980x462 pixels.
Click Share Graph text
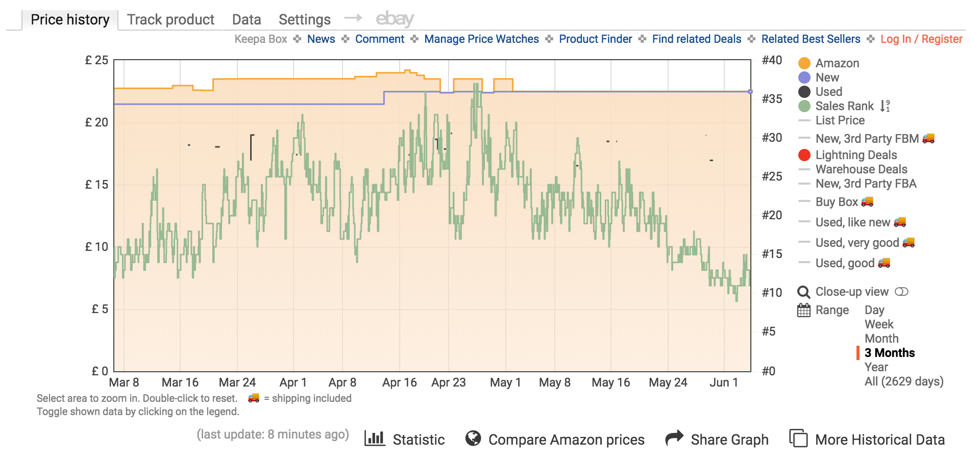pos(729,440)
